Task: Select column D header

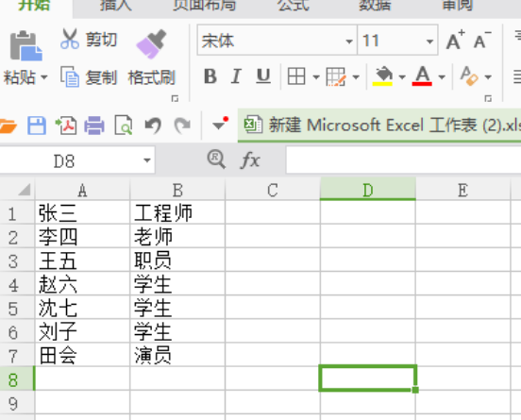Action: pos(368,190)
